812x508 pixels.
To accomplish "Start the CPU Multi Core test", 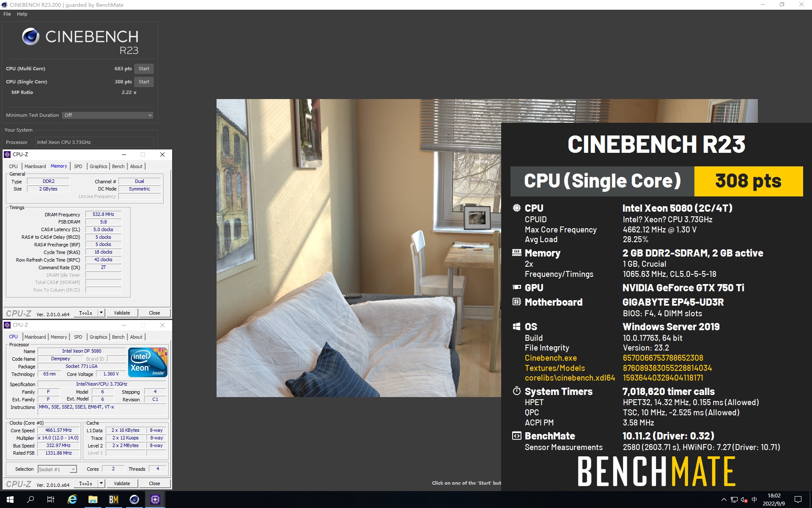I will pos(144,69).
